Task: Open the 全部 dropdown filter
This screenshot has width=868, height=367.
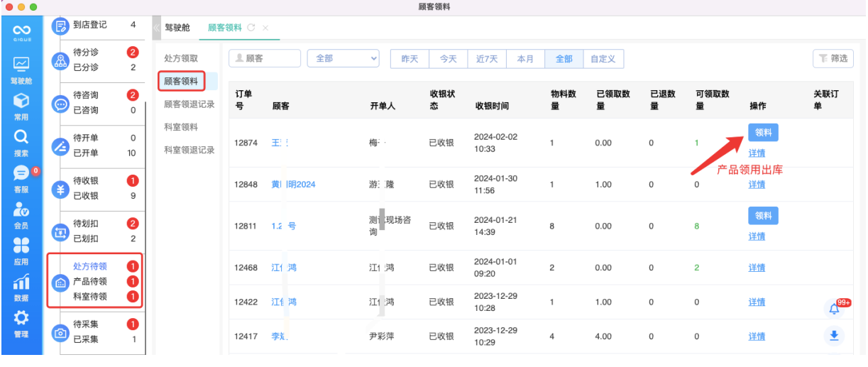Action: click(x=343, y=58)
